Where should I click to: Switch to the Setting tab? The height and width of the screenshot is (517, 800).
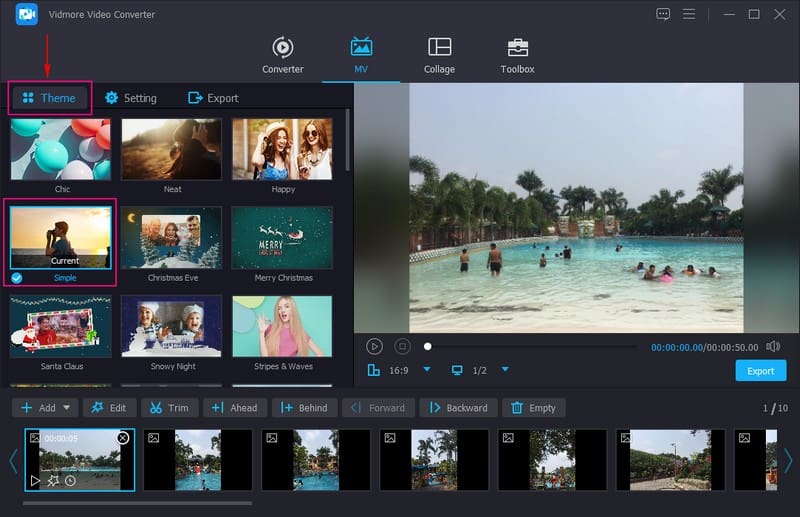pyautogui.click(x=130, y=98)
